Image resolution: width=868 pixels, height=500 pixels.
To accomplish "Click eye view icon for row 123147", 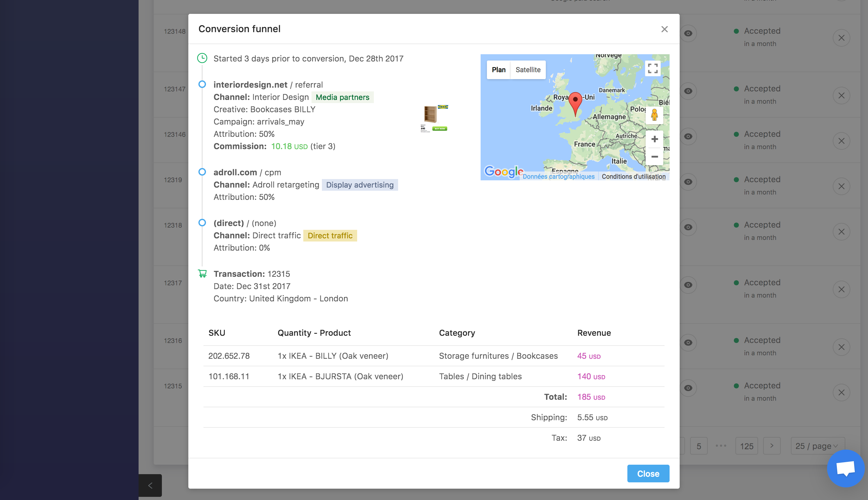I will [688, 91].
